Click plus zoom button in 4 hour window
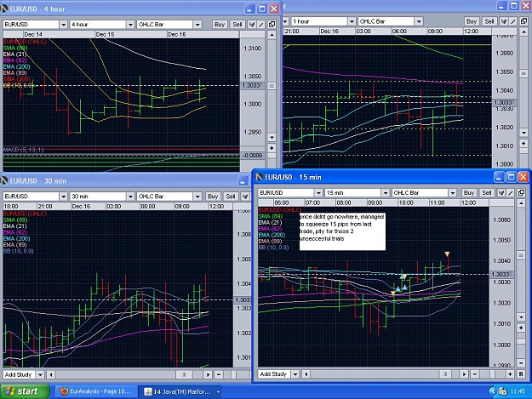 (x=272, y=148)
